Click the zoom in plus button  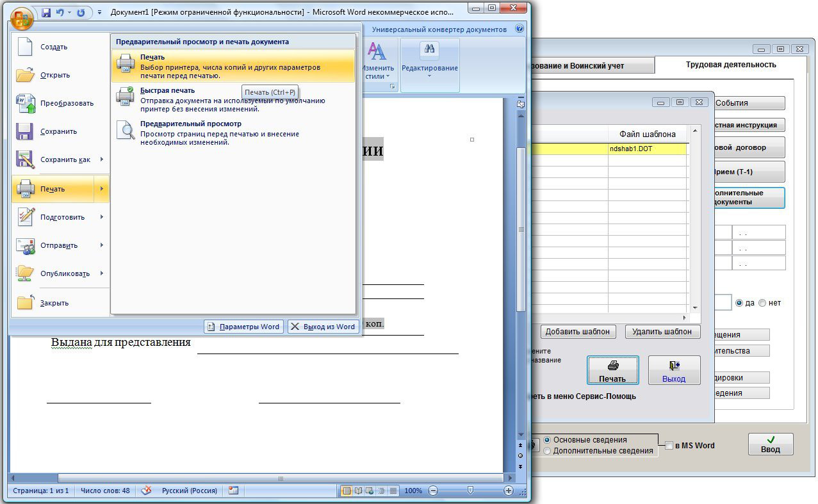[x=509, y=491]
